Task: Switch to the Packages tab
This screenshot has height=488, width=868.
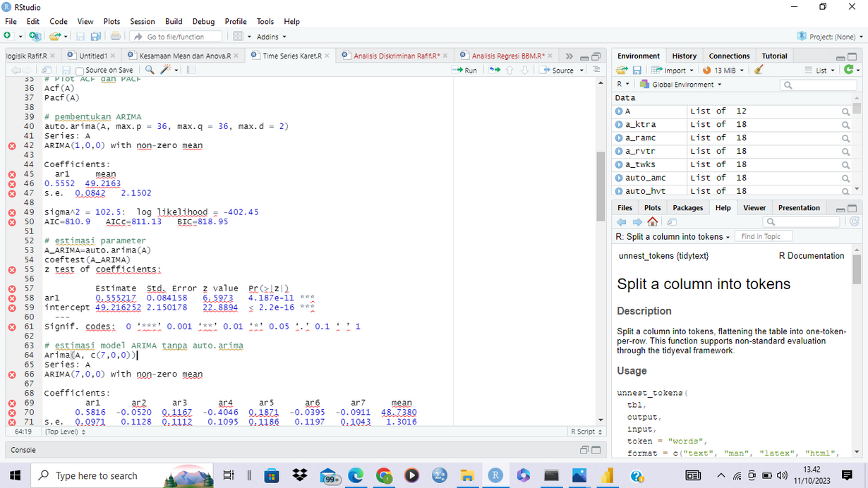Action: [687, 208]
